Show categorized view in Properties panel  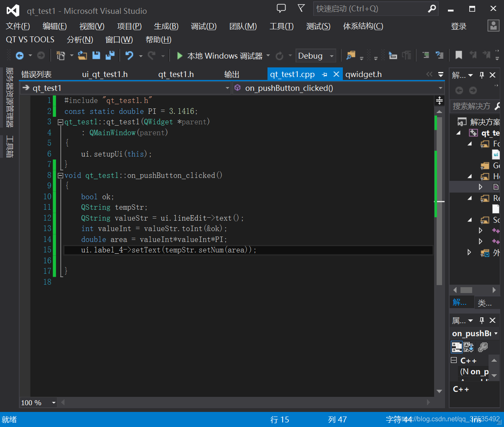[x=456, y=347]
